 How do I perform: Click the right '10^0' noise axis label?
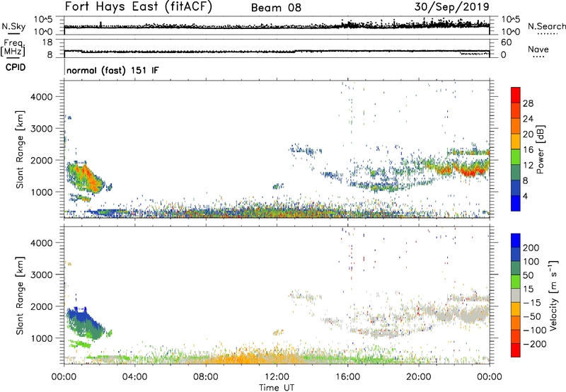pyautogui.click(x=511, y=32)
